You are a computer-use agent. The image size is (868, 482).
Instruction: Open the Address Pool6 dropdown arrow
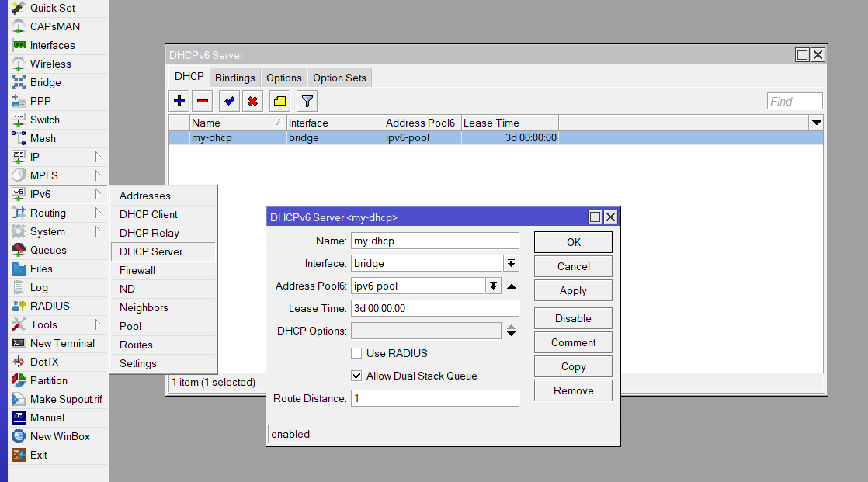[x=493, y=286]
